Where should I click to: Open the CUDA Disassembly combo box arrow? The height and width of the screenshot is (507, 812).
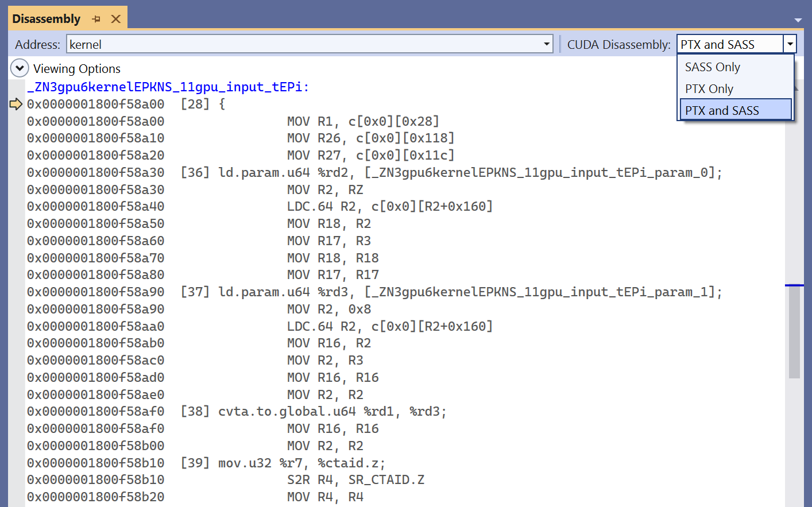[790, 44]
